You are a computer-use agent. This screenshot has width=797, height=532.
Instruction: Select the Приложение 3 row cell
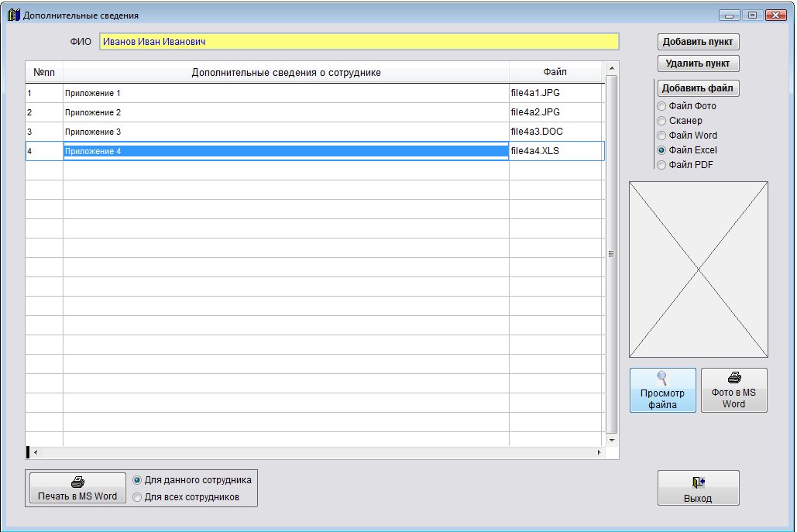point(286,132)
